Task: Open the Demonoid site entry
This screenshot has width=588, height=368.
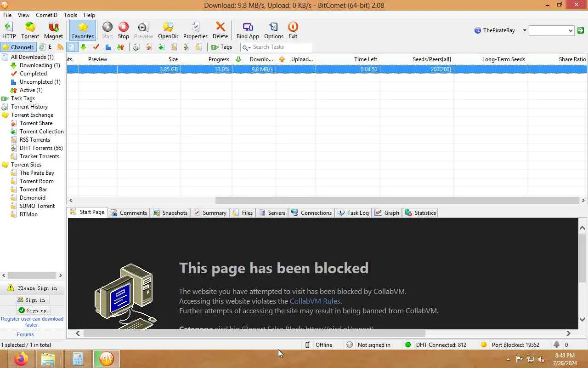Action: 33,198
